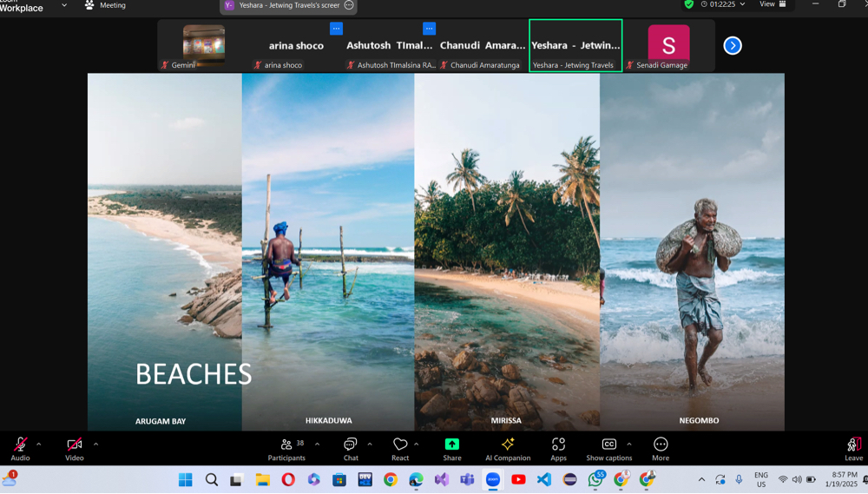Unmute the microphone with Audio button
The width and height of the screenshot is (868, 494).
(20, 448)
